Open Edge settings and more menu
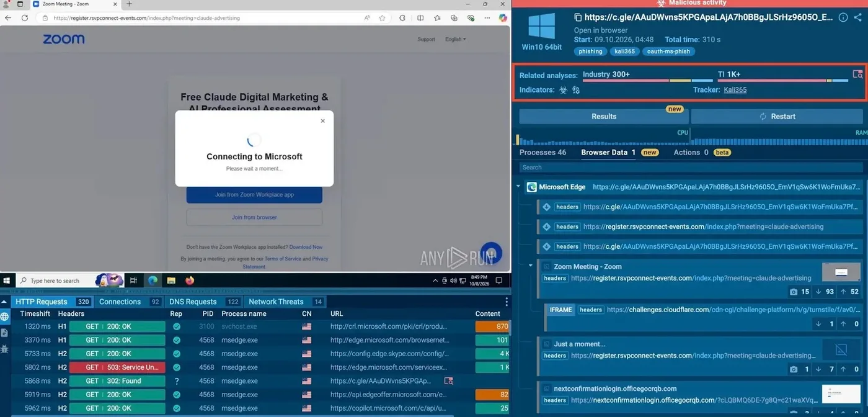The image size is (868, 417). coord(488,18)
